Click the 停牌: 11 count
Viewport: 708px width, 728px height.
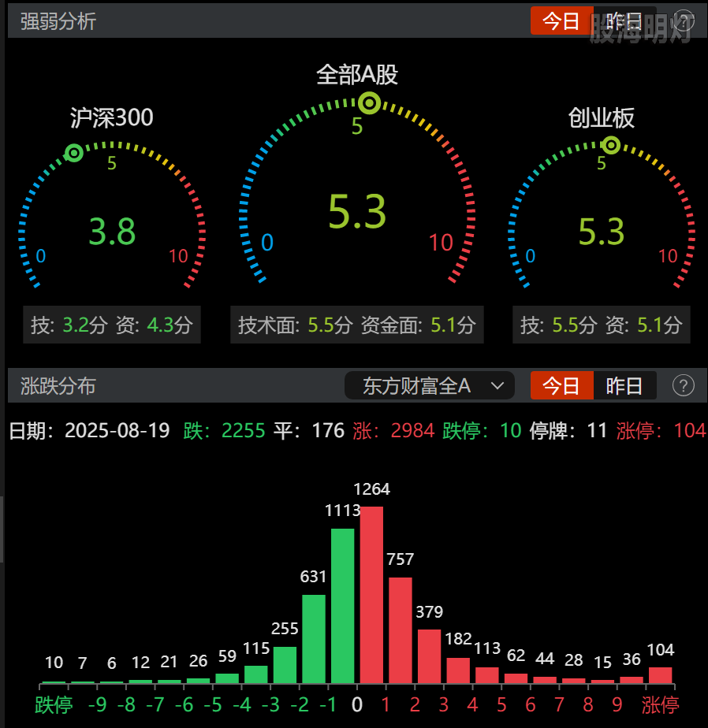pos(568,430)
